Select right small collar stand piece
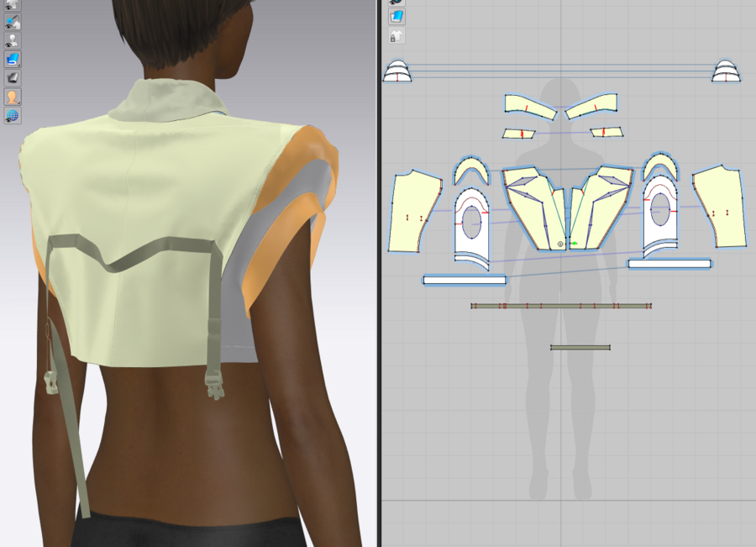The image size is (756, 547). pos(606,132)
